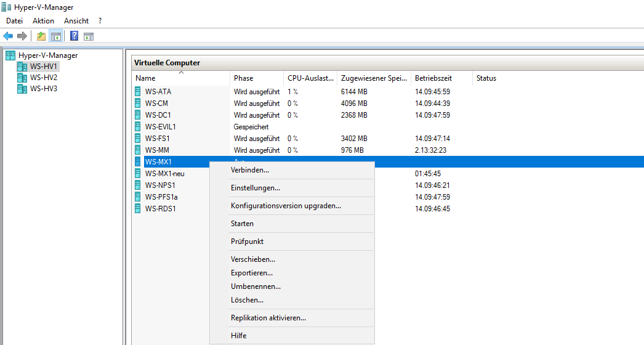Select the WS-PFS1a virtual machine name

click(x=161, y=197)
